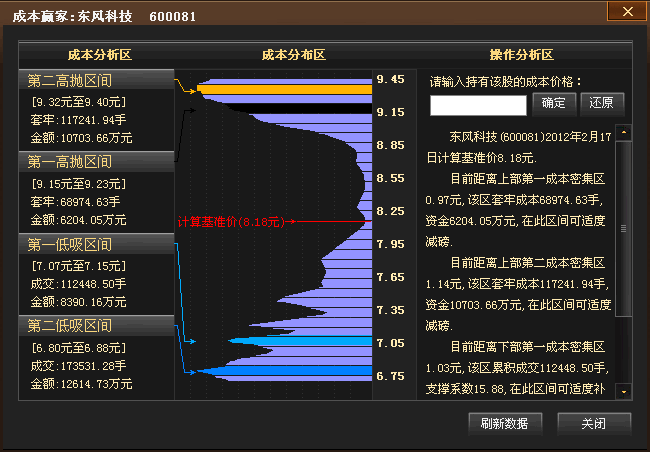Click the bright blue bar near 6.75
The width and height of the screenshot is (650, 452).
click(x=290, y=373)
